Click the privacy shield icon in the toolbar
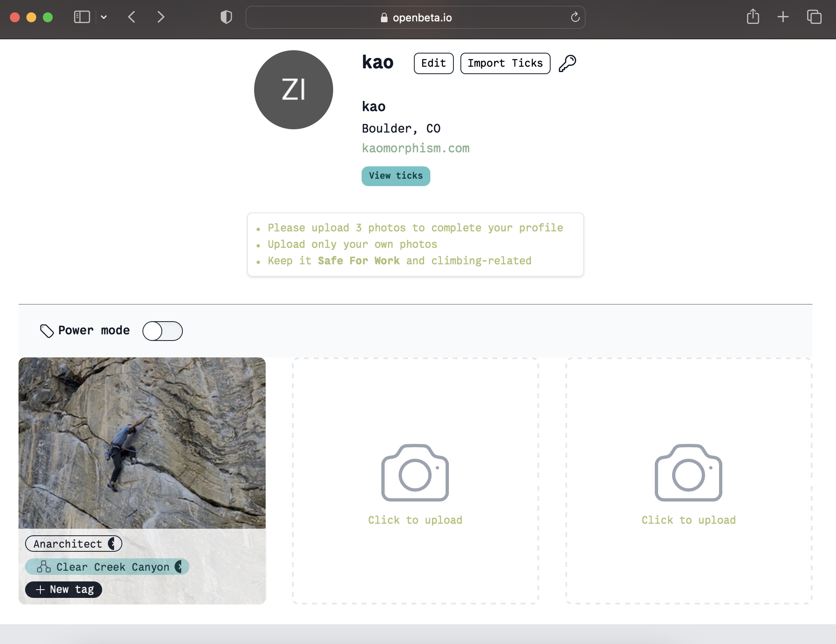 pyautogui.click(x=226, y=17)
